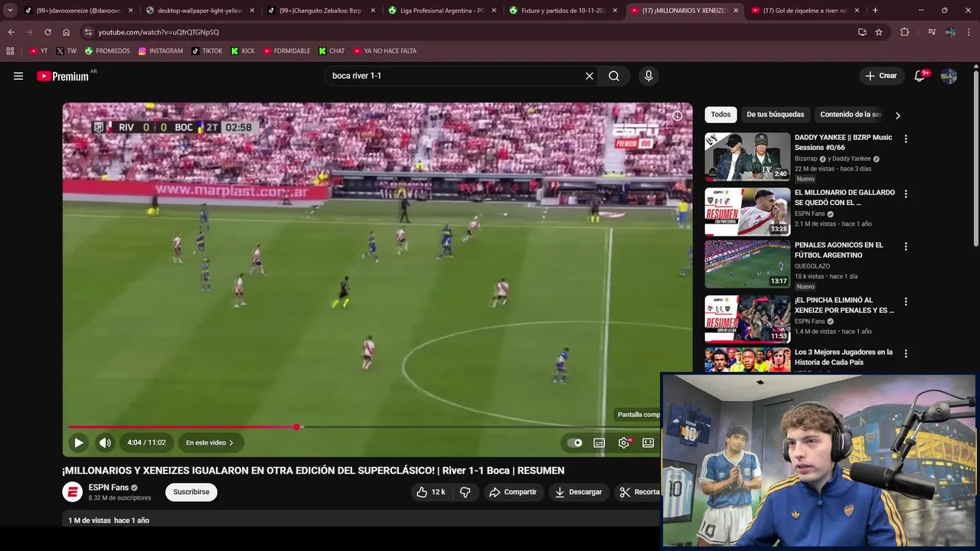Dislike the video with thumbs down

(x=465, y=492)
